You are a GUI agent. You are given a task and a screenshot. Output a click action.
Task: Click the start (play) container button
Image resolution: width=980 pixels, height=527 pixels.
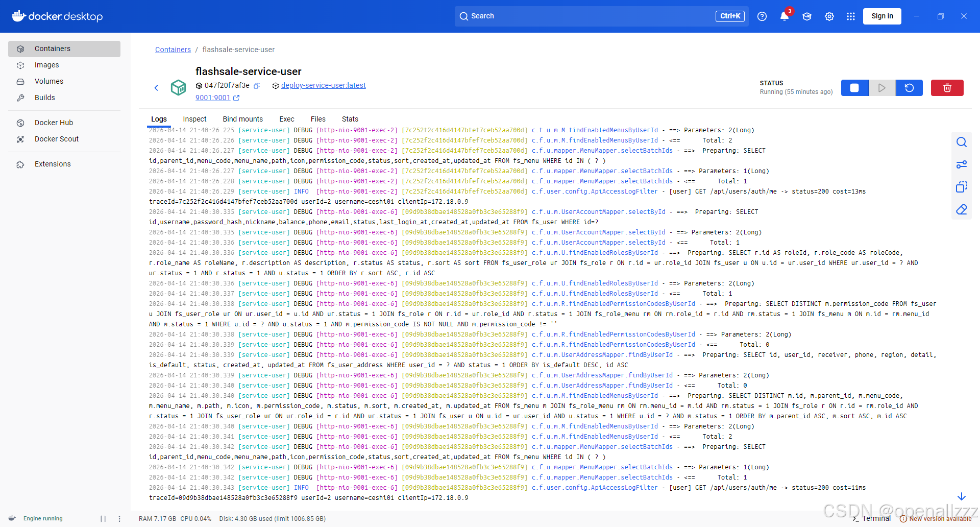pos(882,88)
